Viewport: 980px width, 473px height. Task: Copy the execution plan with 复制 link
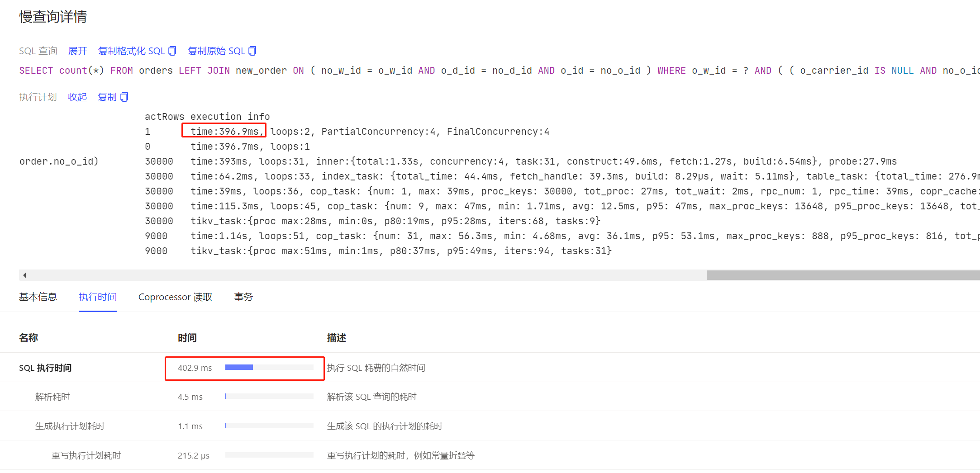107,97
